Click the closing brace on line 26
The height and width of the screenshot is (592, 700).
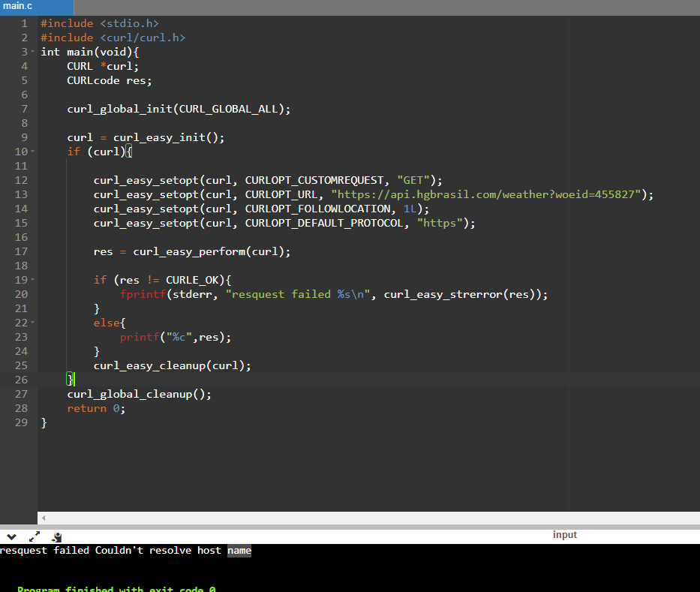(70, 380)
